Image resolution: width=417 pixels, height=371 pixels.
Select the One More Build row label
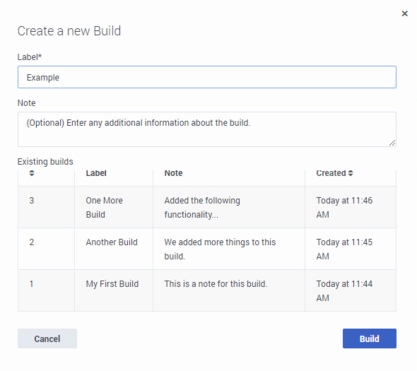click(x=104, y=207)
